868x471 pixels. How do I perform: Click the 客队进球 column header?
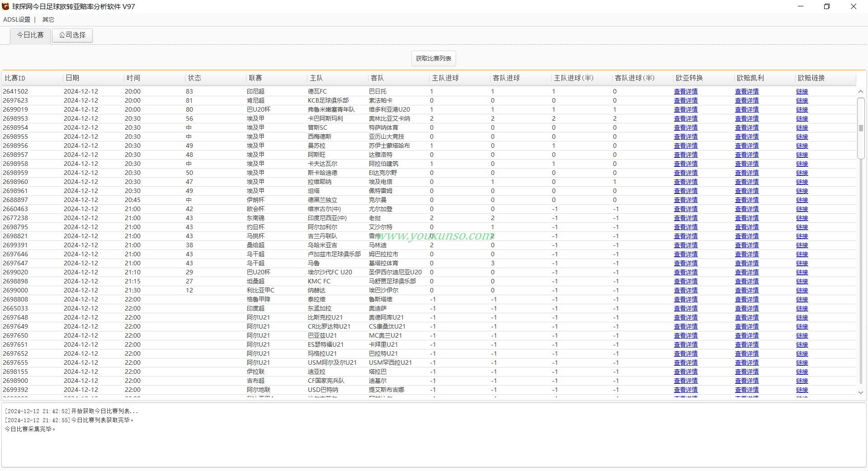[x=520, y=78]
